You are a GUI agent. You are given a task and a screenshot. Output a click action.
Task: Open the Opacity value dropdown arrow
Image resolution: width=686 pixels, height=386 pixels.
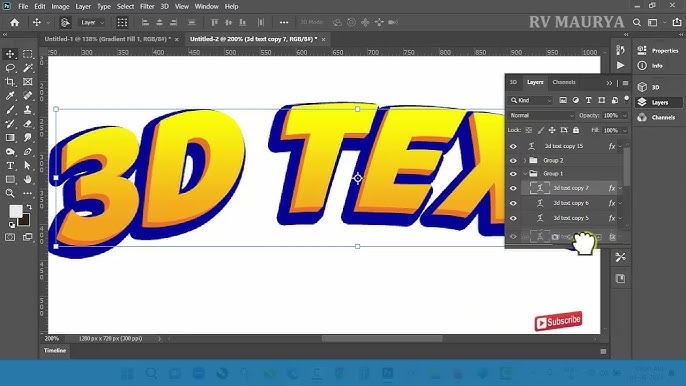pyautogui.click(x=625, y=116)
